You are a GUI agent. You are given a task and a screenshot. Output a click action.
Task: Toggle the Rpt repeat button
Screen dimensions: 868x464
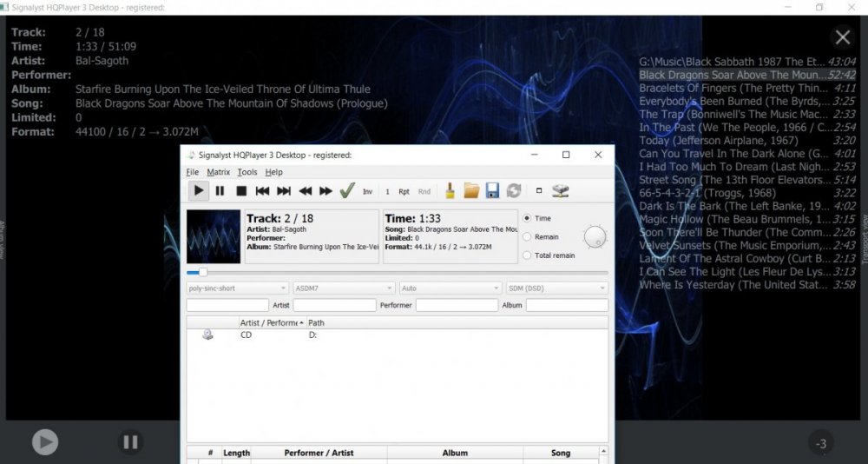tap(404, 192)
